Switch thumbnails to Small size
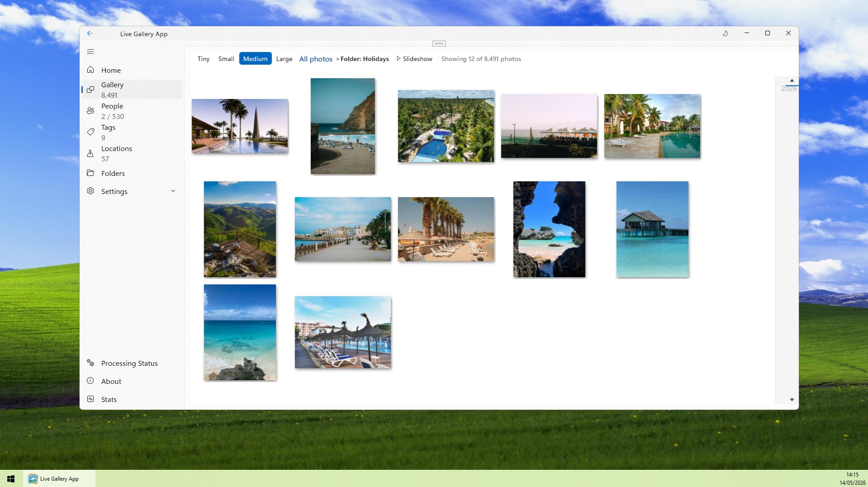Screen dimensions: 868x487 226,59
